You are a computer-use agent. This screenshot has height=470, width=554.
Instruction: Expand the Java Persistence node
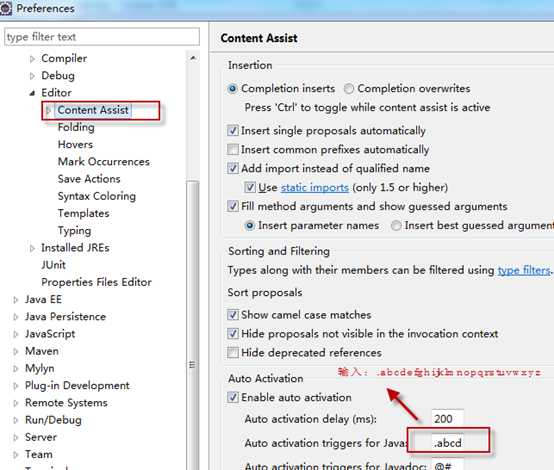[16, 317]
